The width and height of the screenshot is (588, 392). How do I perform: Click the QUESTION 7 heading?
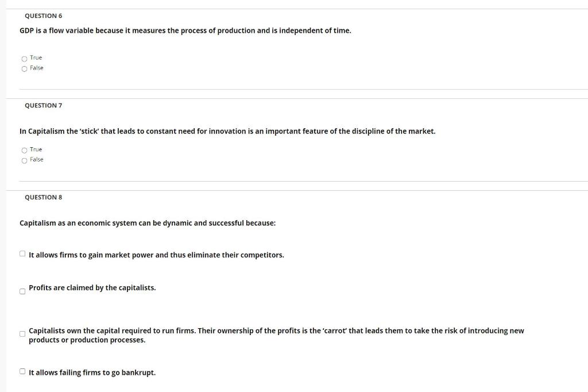pos(44,105)
